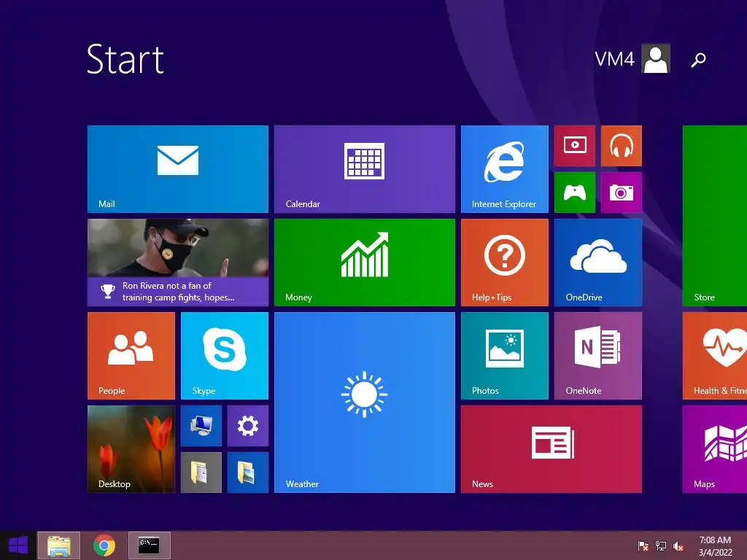
Task: Launch Internet Explorer tile
Action: coord(505,169)
